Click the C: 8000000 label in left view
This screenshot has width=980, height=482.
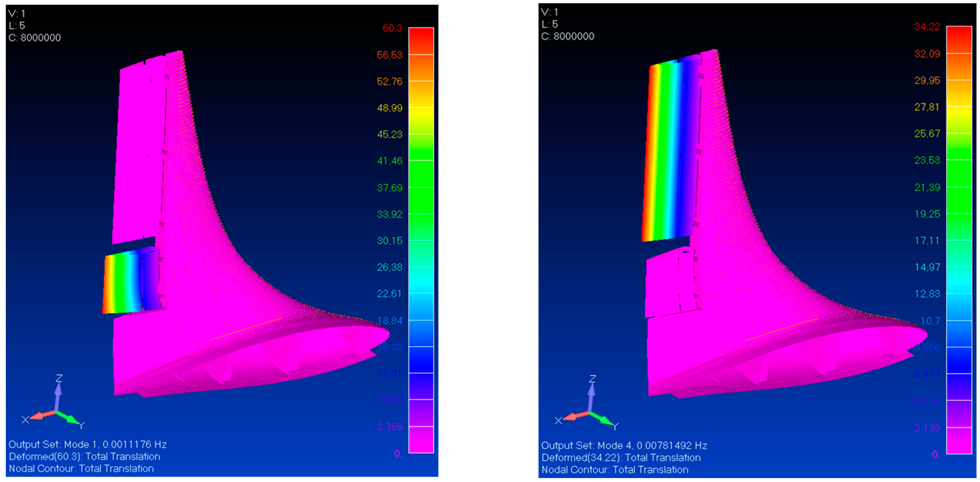[35, 38]
